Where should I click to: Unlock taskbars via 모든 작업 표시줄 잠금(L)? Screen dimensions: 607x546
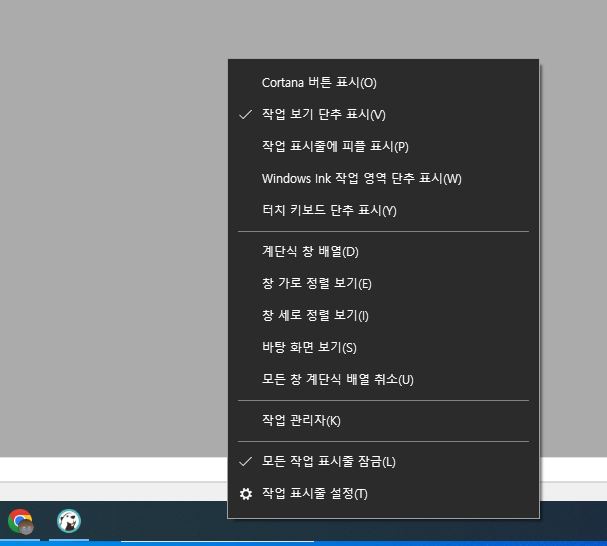click(x=383, y=462)
